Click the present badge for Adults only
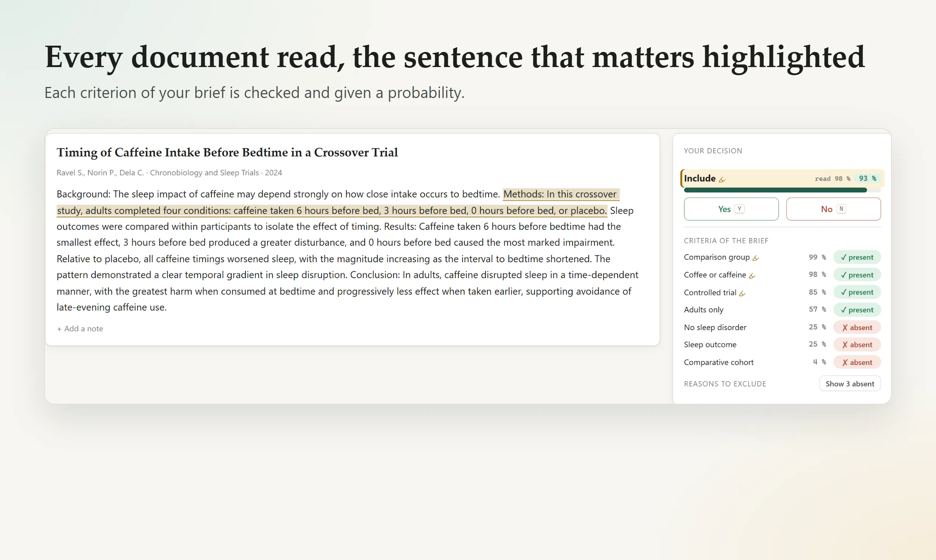 (857, 310)
